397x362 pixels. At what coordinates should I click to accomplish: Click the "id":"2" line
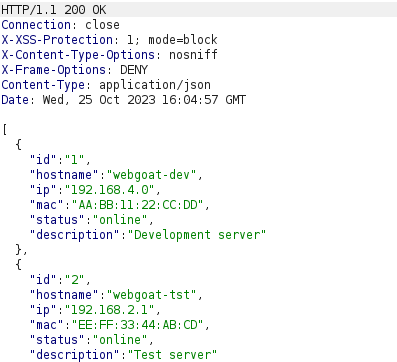pos(60,280)
